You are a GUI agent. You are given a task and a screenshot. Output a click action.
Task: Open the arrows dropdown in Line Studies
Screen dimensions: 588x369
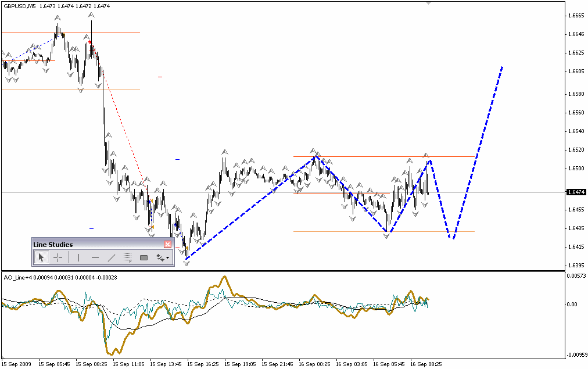click(163, 257)
